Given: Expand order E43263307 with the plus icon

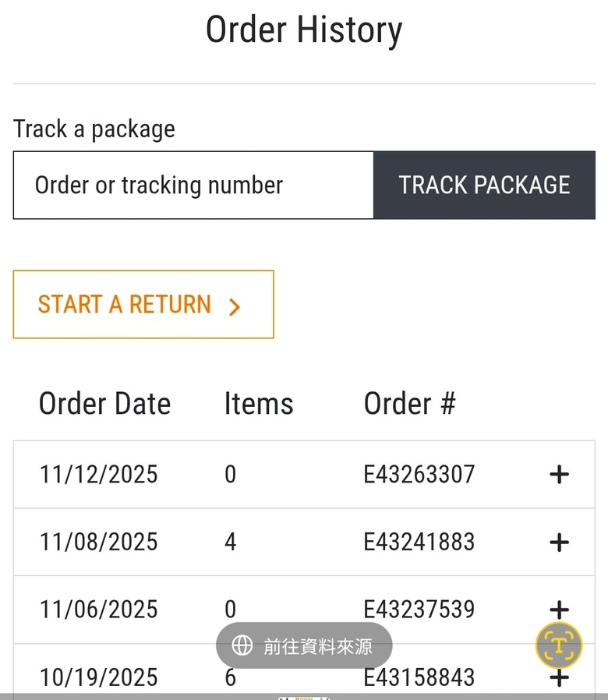Looking at the screenshot, I should tap(559, 474).
